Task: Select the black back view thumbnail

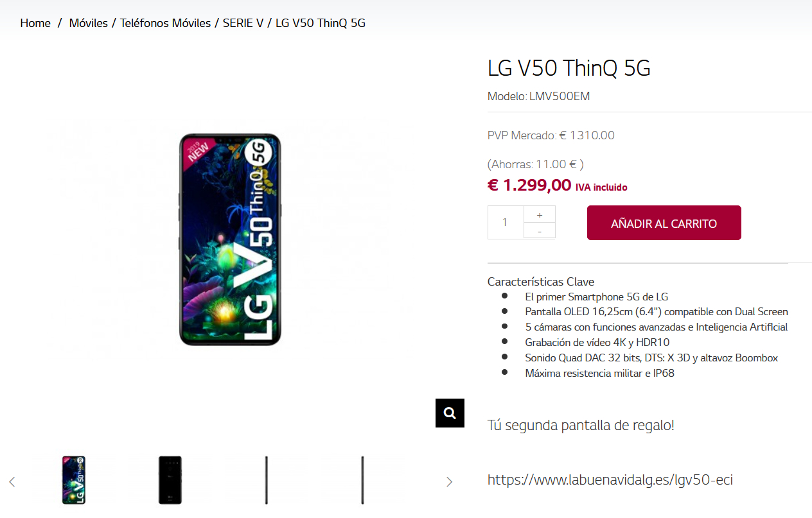Action: (170, 480)
